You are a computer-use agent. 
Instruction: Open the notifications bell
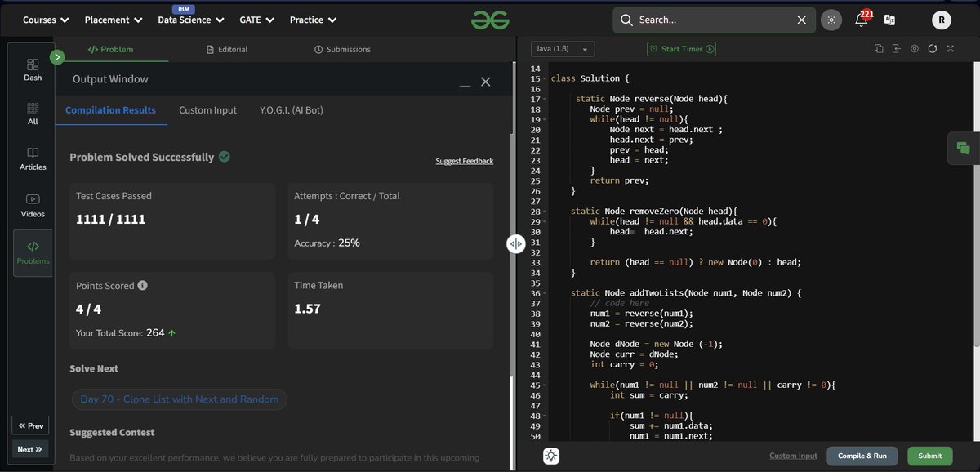click(x=861, y=20)
